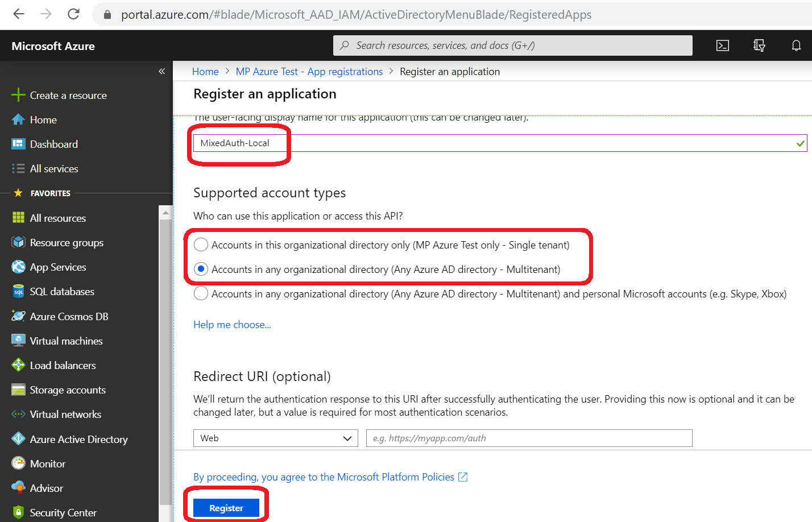This screenshot has width=812, height=522.
Task: Select the Single tenant account option
Action: pyautogui.click(x=201, y=245)
